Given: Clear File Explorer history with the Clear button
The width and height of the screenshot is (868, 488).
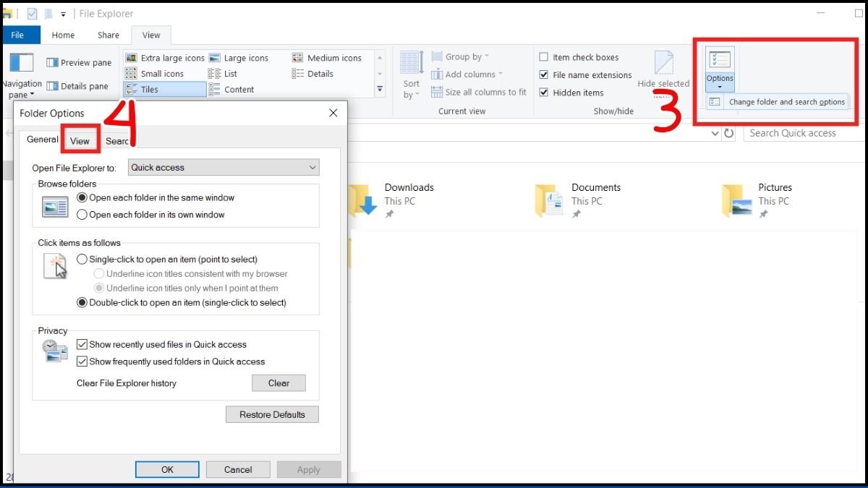Looking at the screenshot, I should pos(278,383).
